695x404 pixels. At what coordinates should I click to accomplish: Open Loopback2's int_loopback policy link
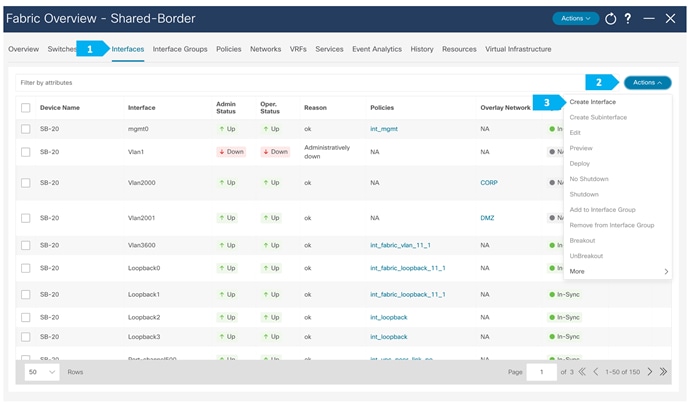point(389,318)
